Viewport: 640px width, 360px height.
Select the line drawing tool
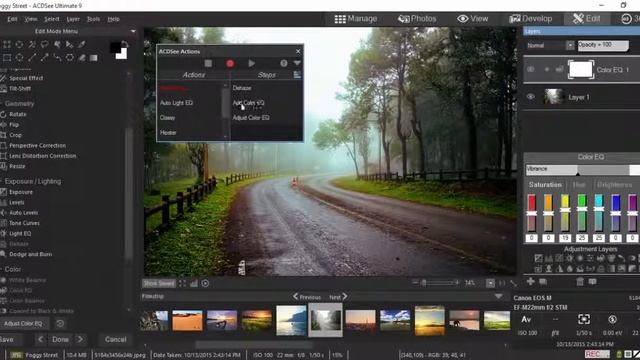pyautogui.click(x=32, y=58)
